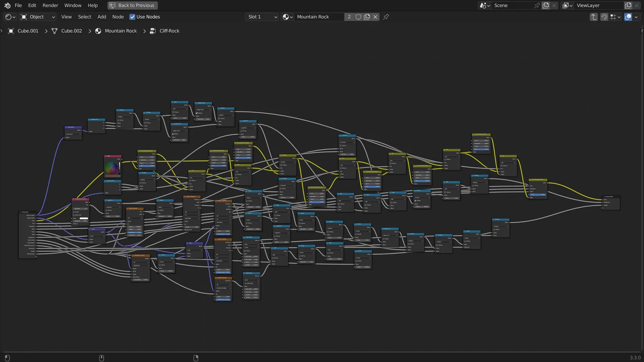
Task: Click the color wheel in RGB node
Action: (x=111, y=168)
